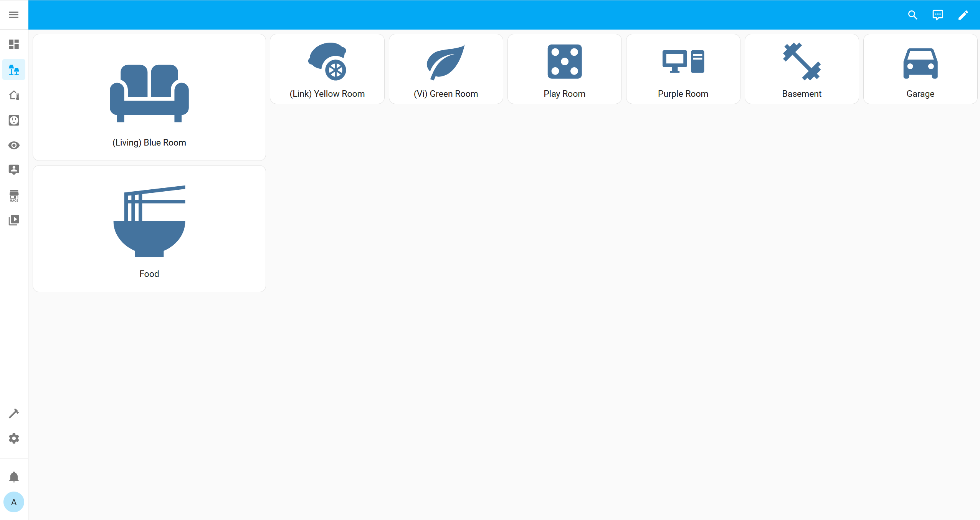The width and height of the screenshot is (980, 520).
Task: Open user profile avatar A
Action: pos(14,502)
